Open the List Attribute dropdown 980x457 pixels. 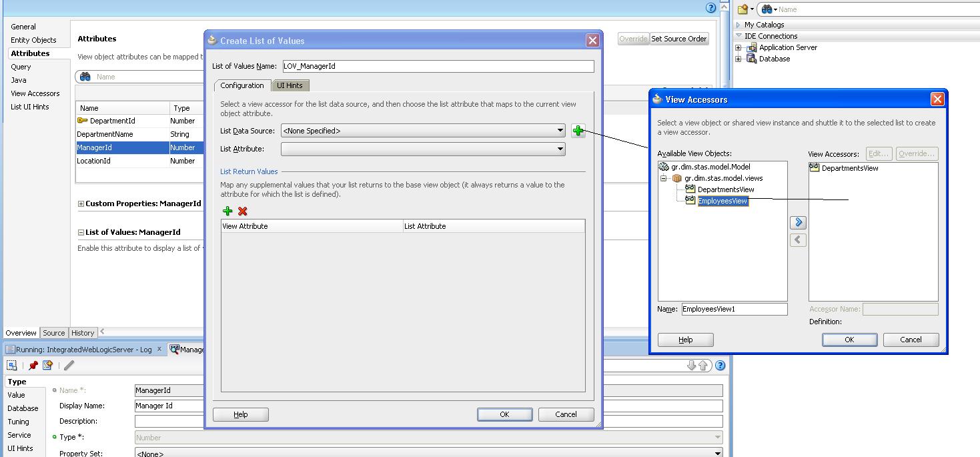click(559, 149)
